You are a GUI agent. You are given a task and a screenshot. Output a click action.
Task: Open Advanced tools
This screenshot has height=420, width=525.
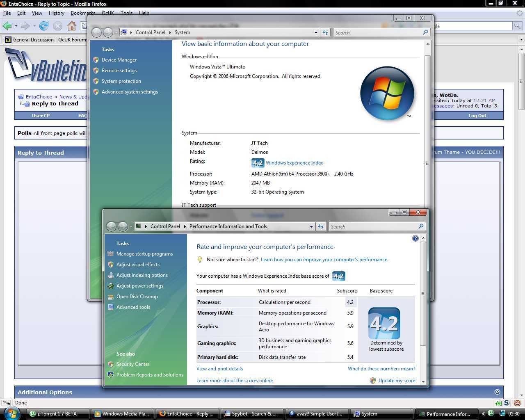point(133,307)
